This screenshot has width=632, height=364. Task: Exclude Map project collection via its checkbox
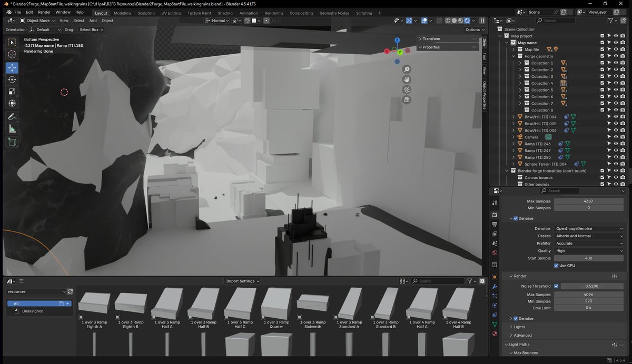click(602, 36)
